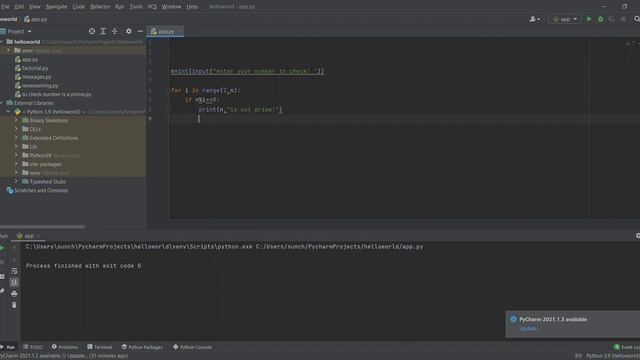Viewport: 640px width, 360px height.
Task: Open the VCS menu
Action: 152,7
